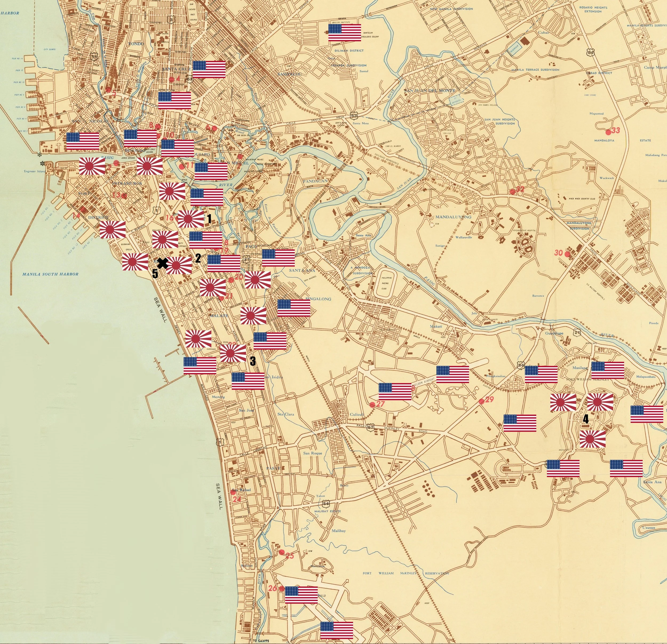Click the Japanese flag directly below number 4
Screen dimensions: 667x644
click(593, 439)
